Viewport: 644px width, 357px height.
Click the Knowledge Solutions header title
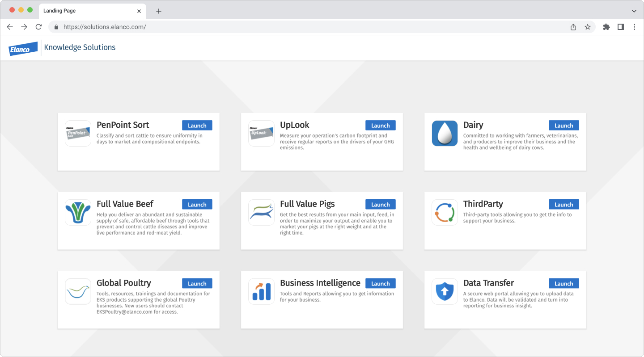[80, 47]
